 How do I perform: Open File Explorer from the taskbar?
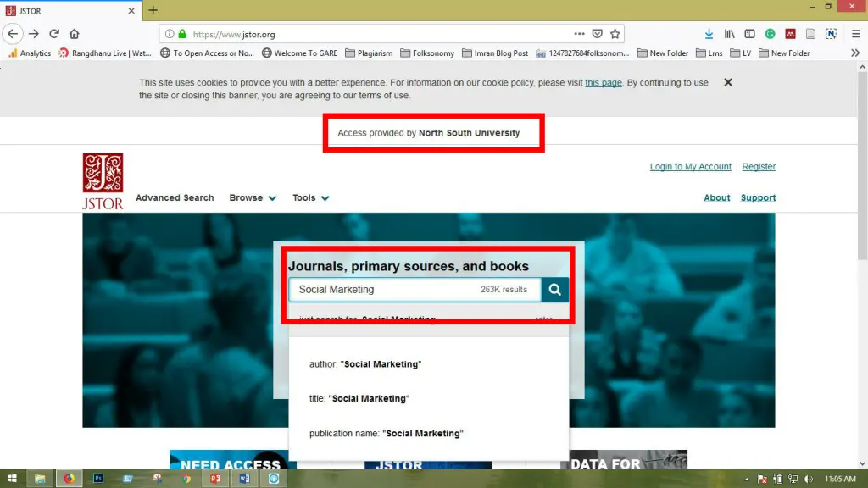coord(40,479)
